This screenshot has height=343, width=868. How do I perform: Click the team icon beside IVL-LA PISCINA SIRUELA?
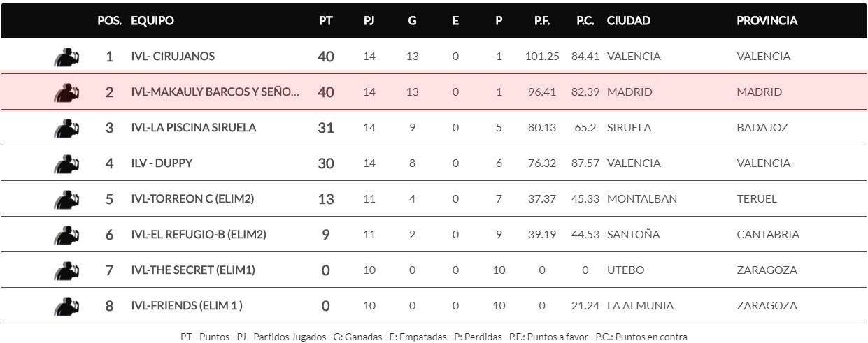(x=66, y=128)
